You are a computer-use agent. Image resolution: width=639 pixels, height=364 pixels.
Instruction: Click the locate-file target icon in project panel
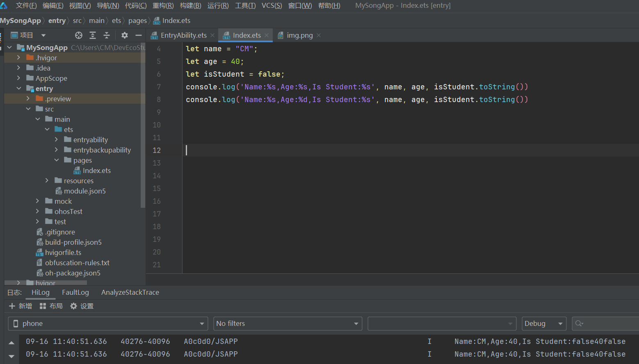[x=79, y=35]
